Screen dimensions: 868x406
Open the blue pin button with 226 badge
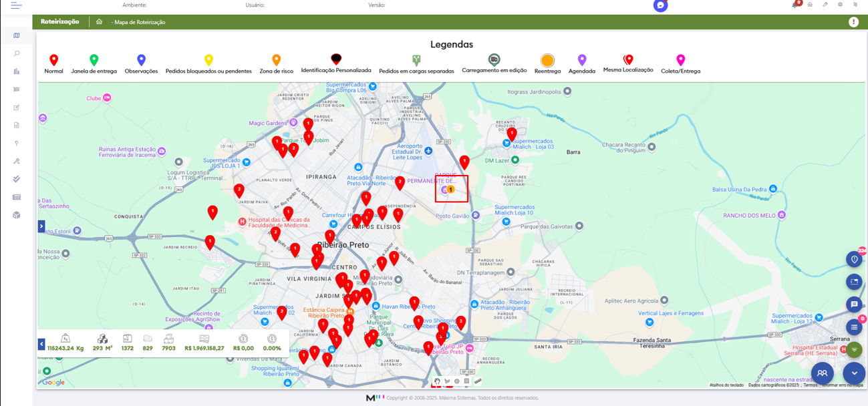(854, 259)
